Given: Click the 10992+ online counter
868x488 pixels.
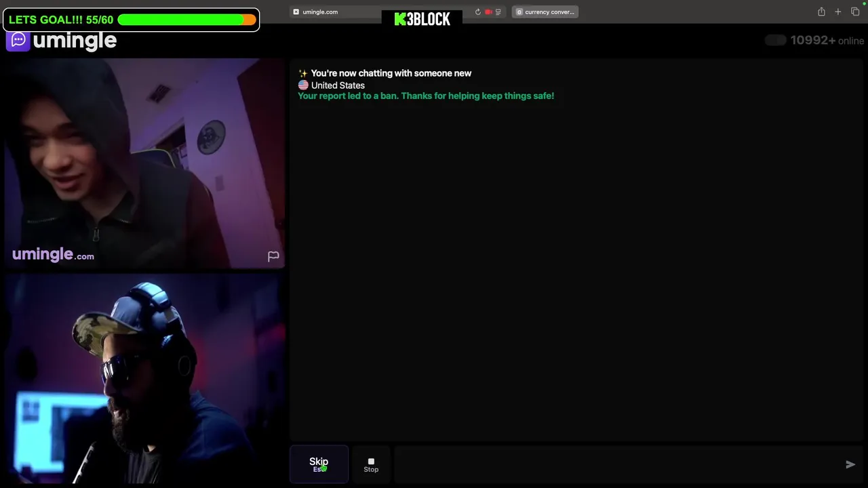Looking at the screenshot, I should click(x=827, y=41).
